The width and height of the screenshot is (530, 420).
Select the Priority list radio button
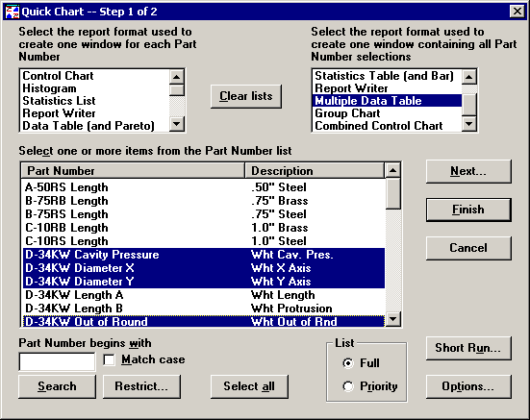click(x=348, y=386)
